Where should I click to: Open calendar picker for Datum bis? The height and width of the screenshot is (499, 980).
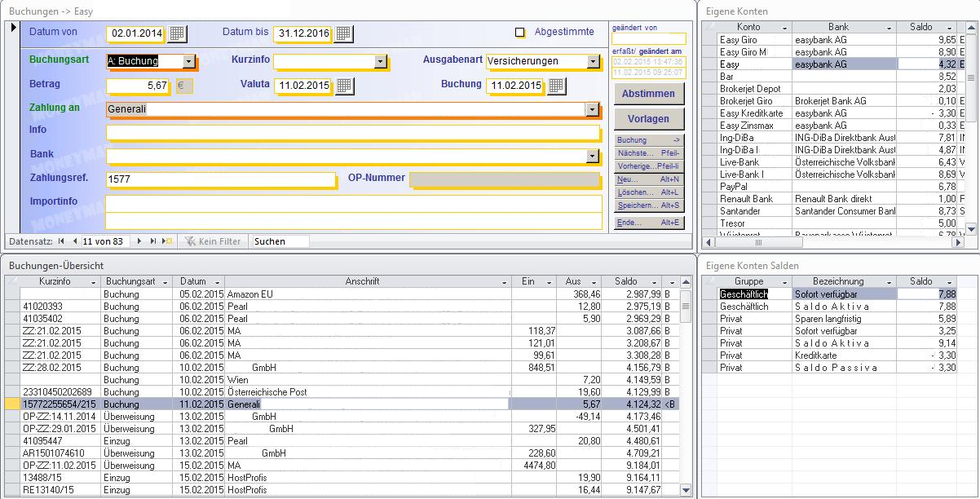click(343, 33)
